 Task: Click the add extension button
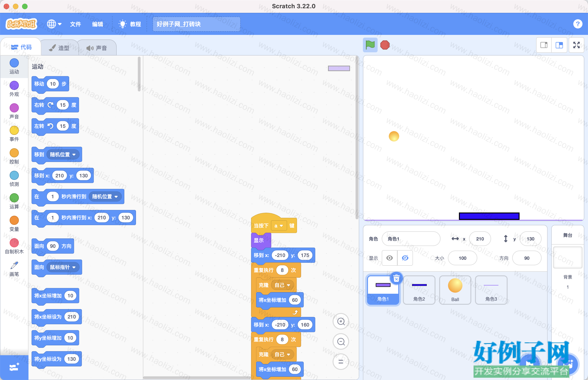[x=14, y=367]
